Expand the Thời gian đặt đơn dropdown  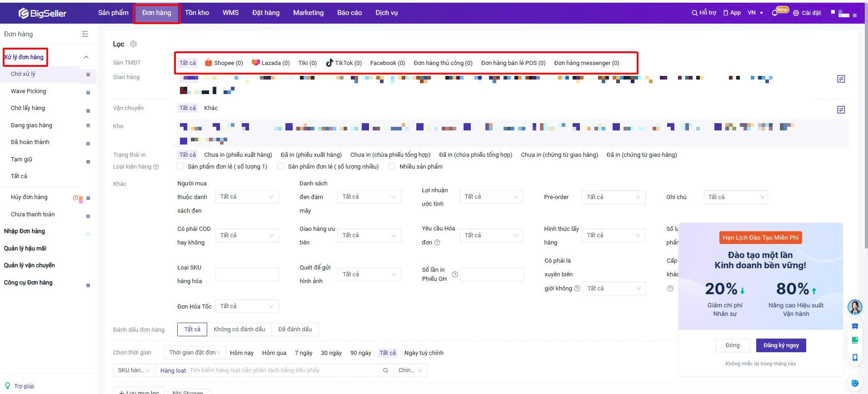194,353
